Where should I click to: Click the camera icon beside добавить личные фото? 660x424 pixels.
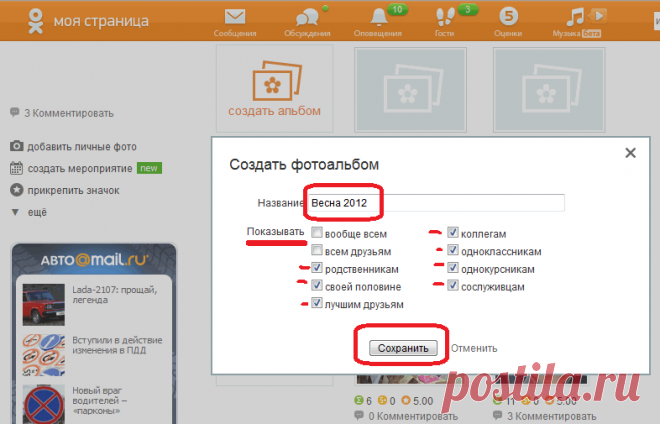coord(16,146)
